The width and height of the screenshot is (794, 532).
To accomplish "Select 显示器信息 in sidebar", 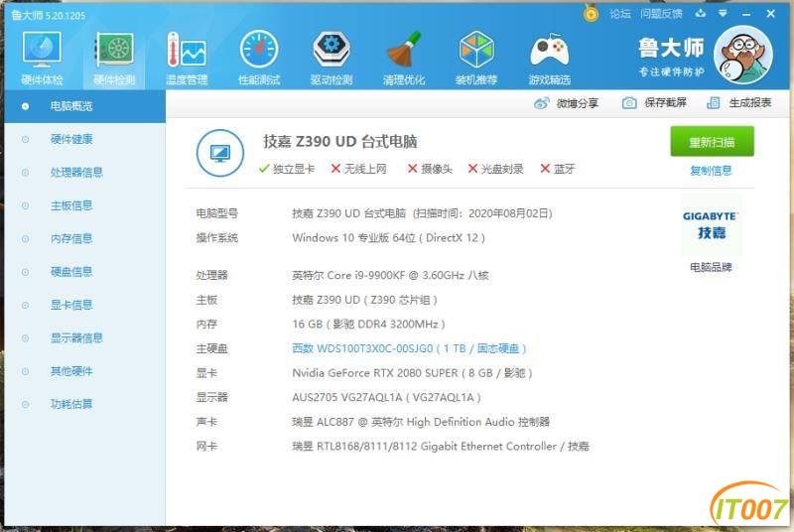I will click(84, 338).
